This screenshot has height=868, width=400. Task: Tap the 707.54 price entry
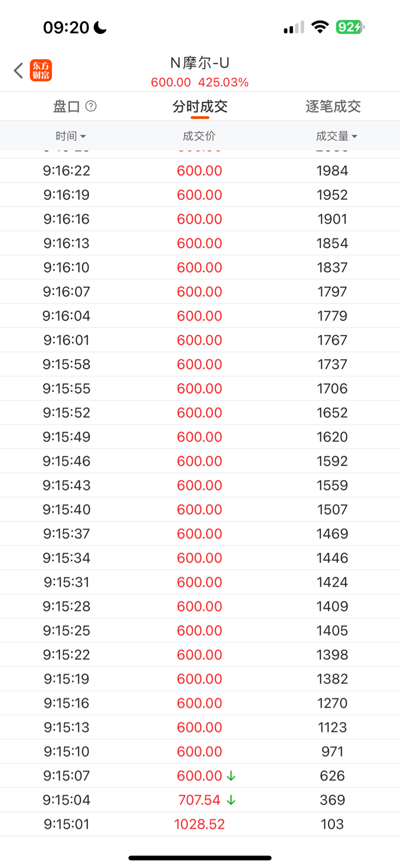tap(199, 800)
